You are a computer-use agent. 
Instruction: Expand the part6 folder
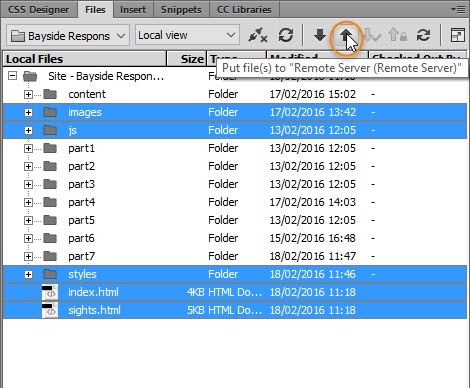28,238
